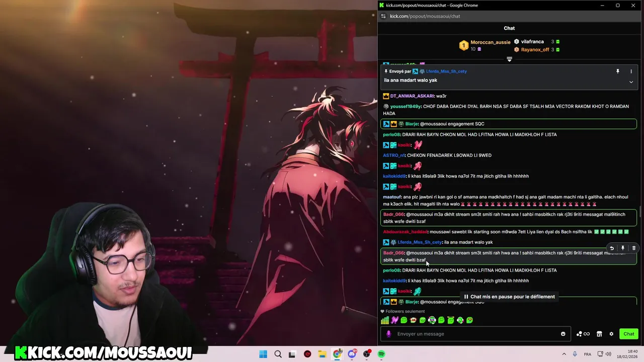Click tray microphone indicator

pyautogui.click(x=575, y=354)
